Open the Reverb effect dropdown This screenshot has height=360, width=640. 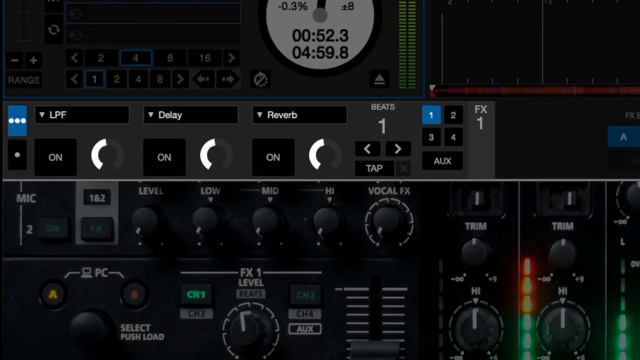[x=300, y=115]
